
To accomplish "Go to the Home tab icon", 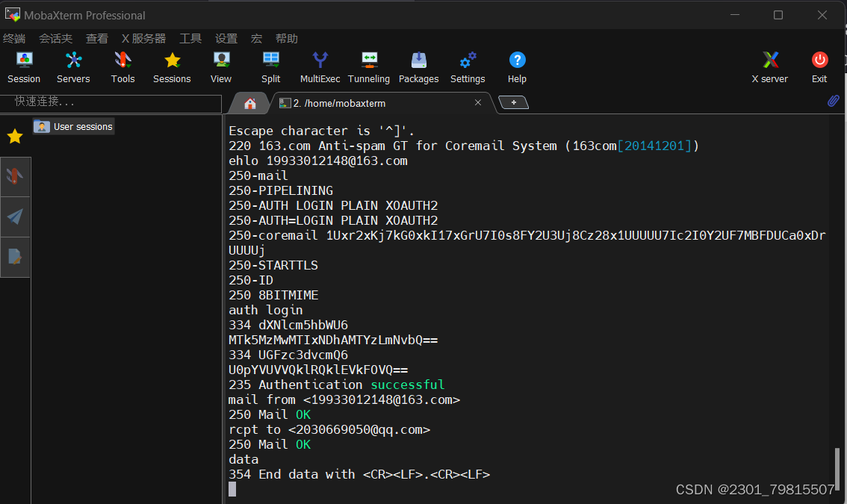I will (x=249, y=103).
